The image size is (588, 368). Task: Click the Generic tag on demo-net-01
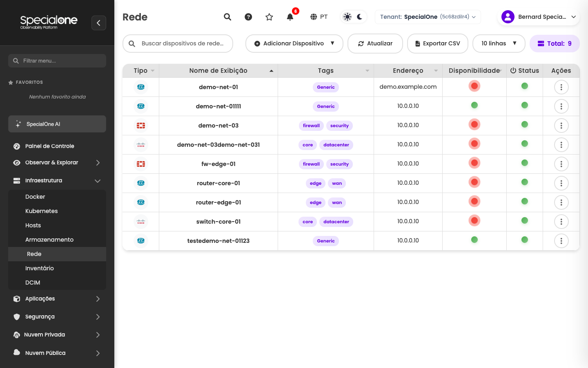coord(326,87)
